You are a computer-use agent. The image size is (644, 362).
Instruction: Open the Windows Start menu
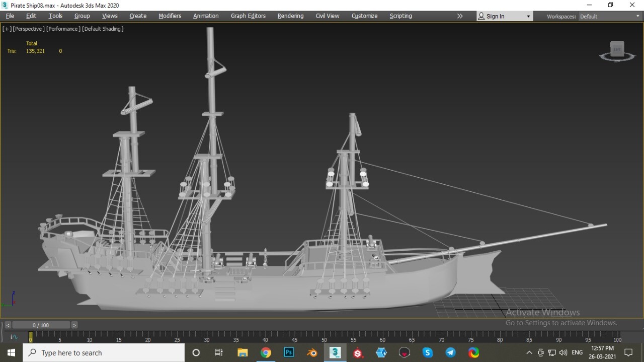(11, 352)
